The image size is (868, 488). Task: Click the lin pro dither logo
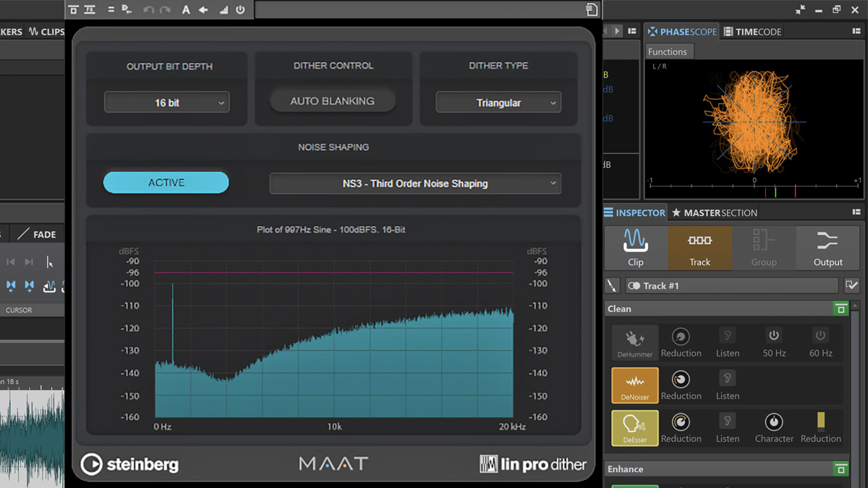533,464
